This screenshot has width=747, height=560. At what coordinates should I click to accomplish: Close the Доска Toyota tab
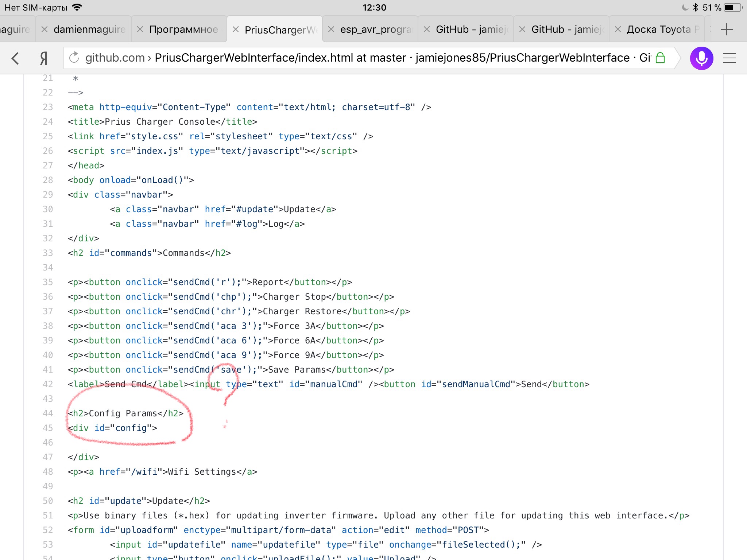[x=618, y=30]
